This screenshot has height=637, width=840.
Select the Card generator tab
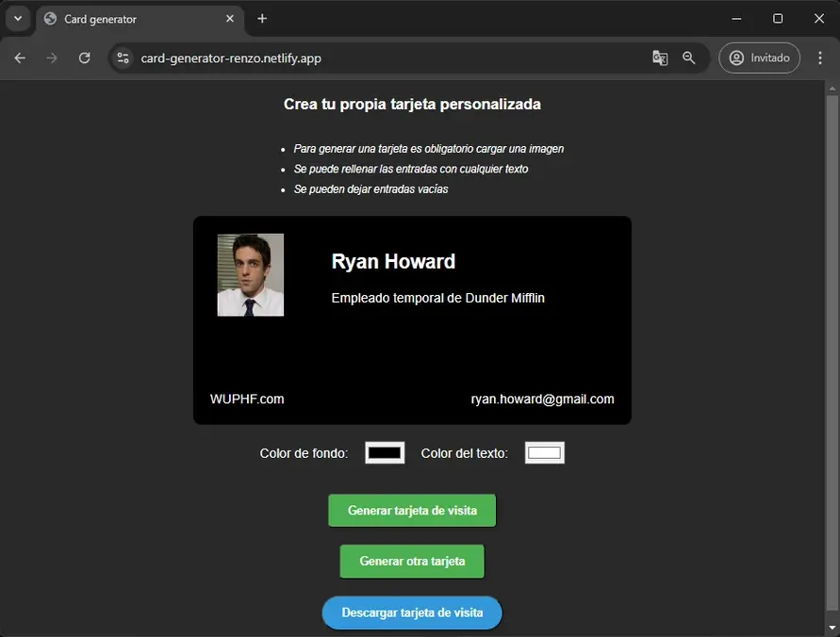click(x=140, y=19)
